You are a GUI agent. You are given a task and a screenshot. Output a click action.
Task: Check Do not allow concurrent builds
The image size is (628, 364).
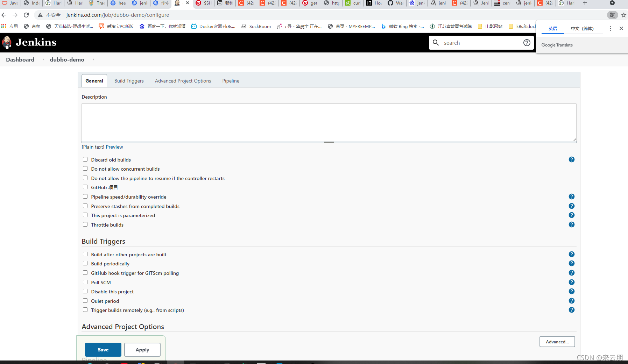click(85, 169)
